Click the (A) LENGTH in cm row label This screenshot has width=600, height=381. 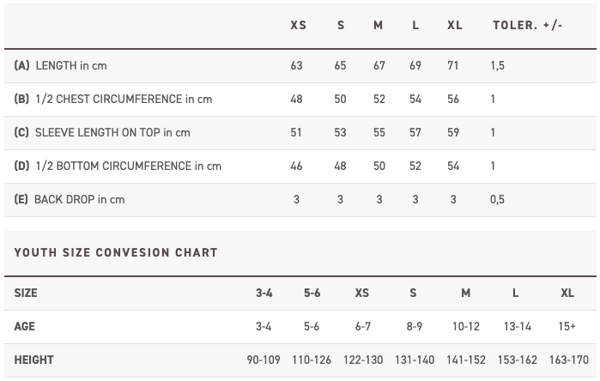click(60, 65)
